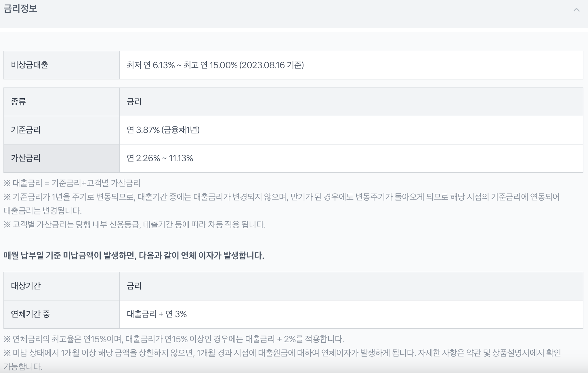Click the 미납 상태에서 1개월 이상 note
Viewport: 588px width, 373px height.
pos(282,353)
